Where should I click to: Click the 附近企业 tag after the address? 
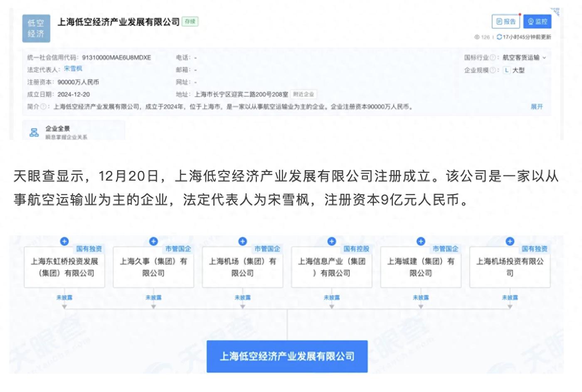(303, 94)
